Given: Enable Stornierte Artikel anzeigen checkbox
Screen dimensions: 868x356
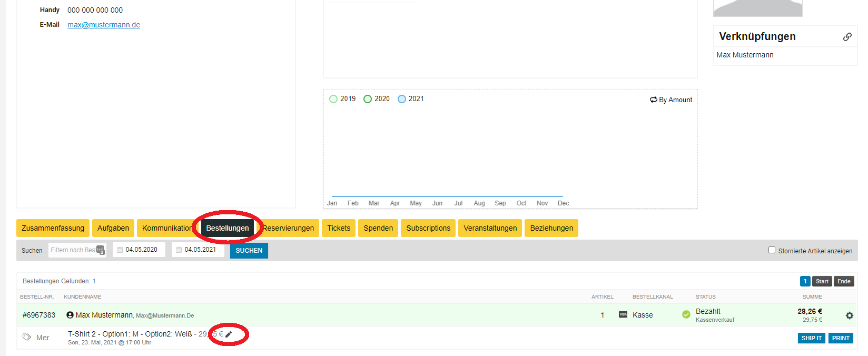Looking at the screenshot, I should (x=772, y=250).
